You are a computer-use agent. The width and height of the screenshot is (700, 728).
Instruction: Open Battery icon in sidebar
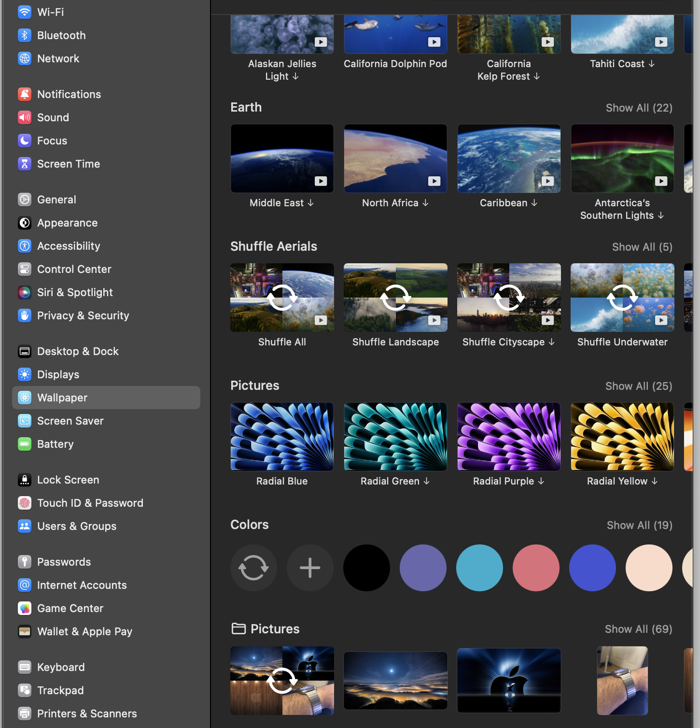[x=25, y=444]
